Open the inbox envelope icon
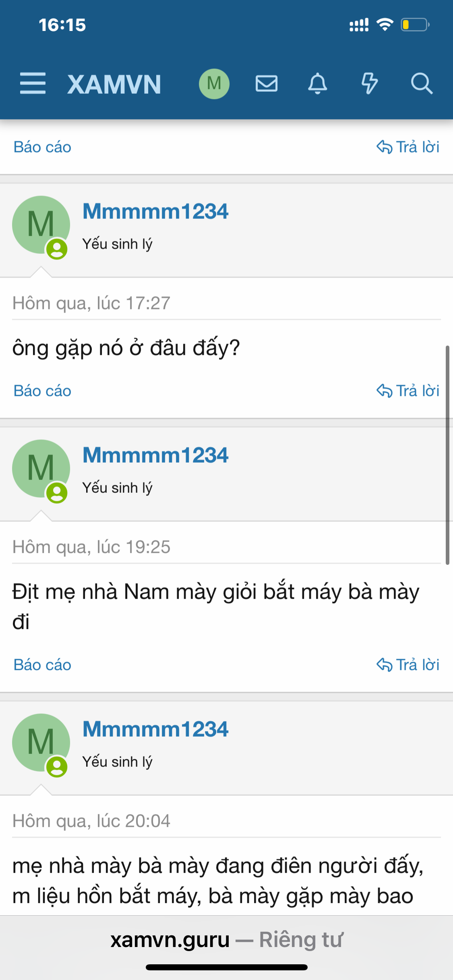The width and height of the screenshot is (453, 980). click(267, 84)
